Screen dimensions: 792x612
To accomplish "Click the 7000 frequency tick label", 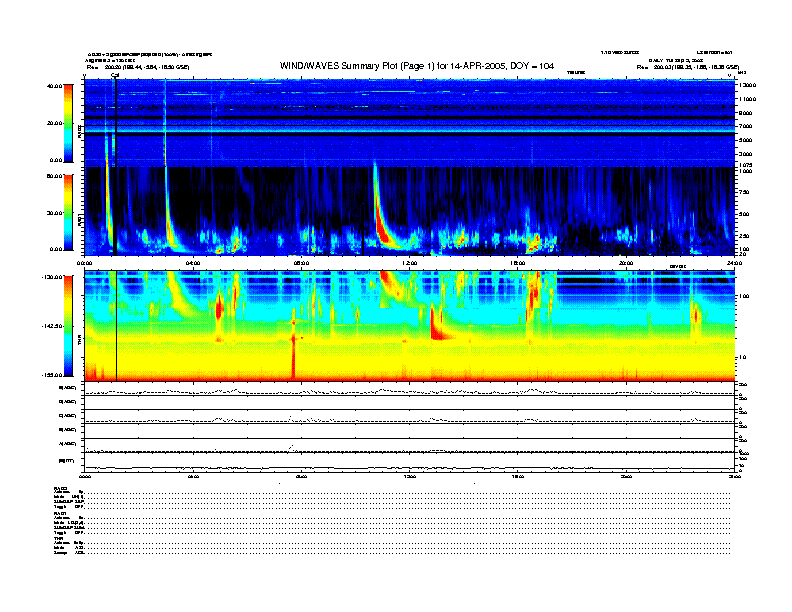I will click(746, 126).
